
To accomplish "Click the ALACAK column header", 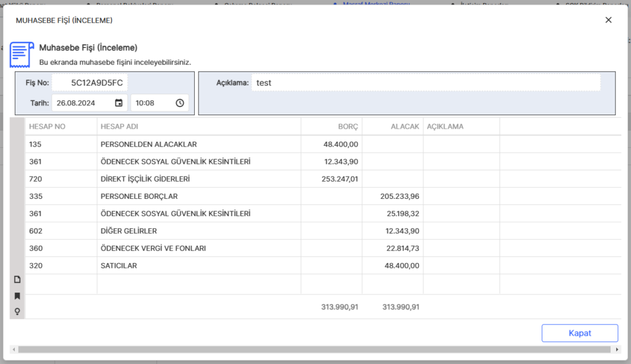I will pyautogui.click(x=392, y=126).
